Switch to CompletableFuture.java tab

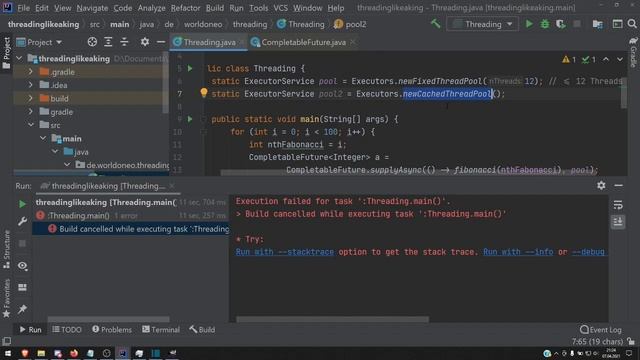[x=303, y=42]
